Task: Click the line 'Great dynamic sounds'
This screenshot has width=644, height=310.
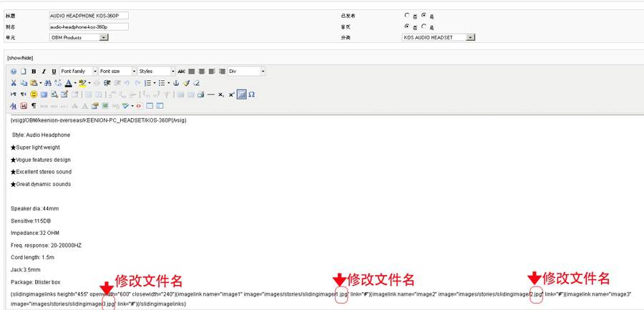Action: 40,184
